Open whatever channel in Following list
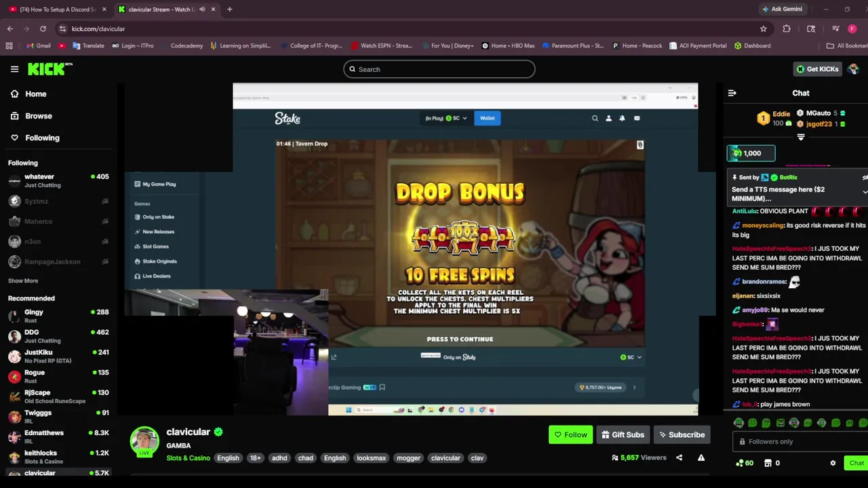Screen dimensions: 868x488 (58, 180)
